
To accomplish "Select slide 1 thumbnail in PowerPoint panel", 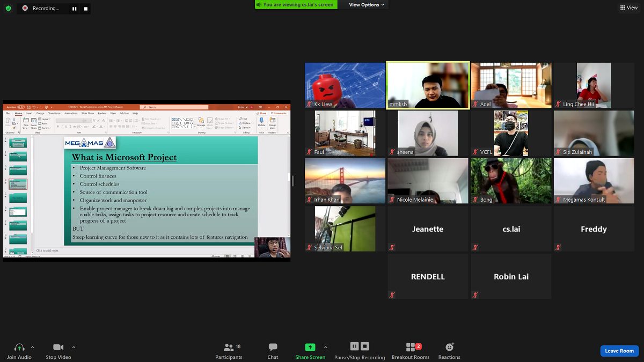I will click(18, 142).
